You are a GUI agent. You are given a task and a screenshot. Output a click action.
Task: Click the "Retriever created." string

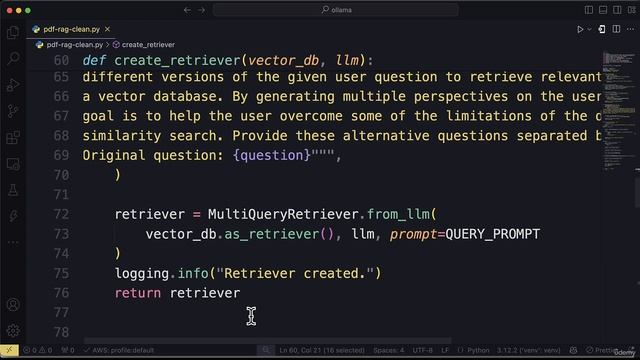(295, 273)
